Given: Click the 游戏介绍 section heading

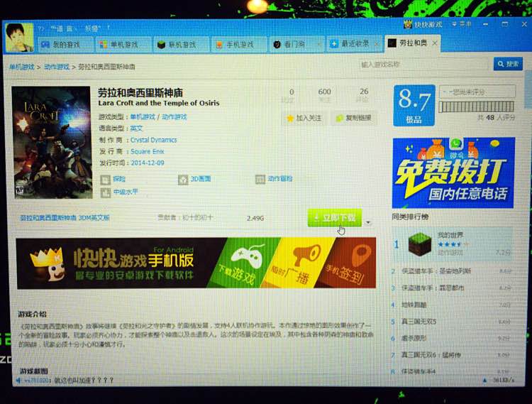Looking at the screenshot, I should tap(32, 315).
